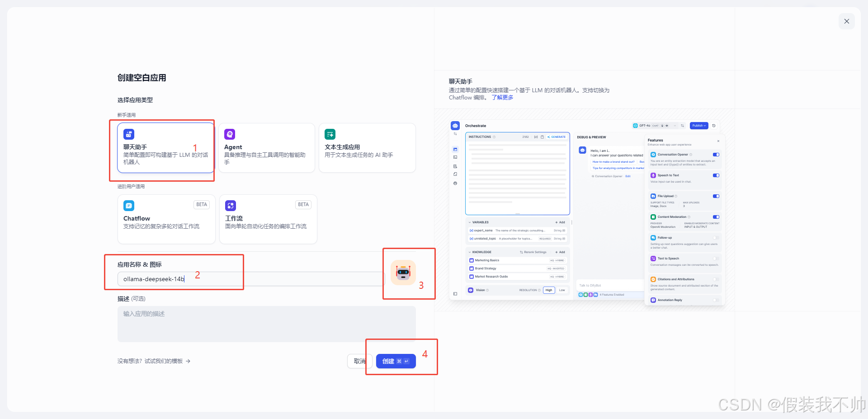Screen dimensions: 868x419
Task: Toggle Conversation Opener switch in preview image
Action: [x=716, y=155]
